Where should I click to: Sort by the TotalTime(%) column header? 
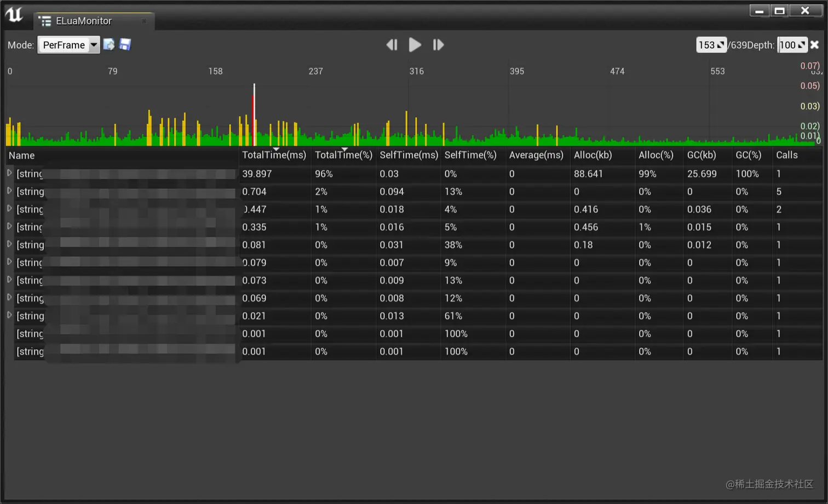pyautogui.click(x=343, y=155)
